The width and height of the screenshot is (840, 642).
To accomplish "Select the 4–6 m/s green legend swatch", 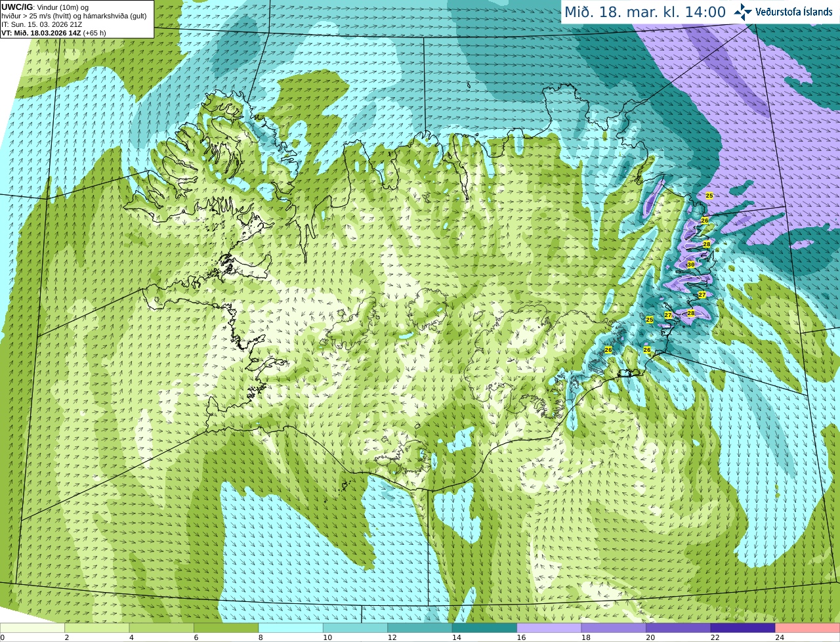I will click(x=161, y=628).
